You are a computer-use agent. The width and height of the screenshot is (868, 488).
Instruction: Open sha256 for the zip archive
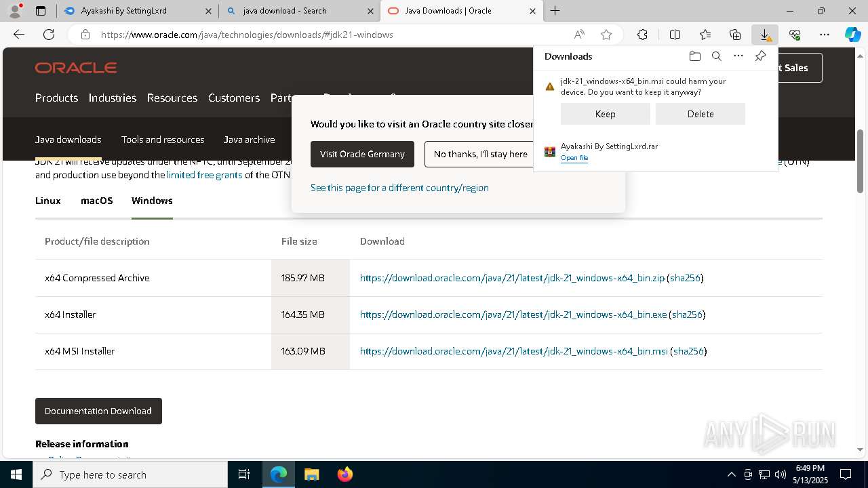coord(685,278)
